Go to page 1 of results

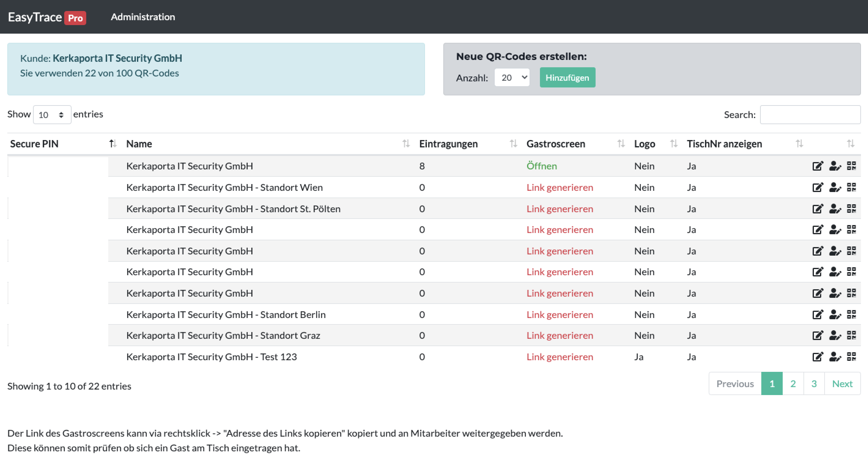(772, 383)
